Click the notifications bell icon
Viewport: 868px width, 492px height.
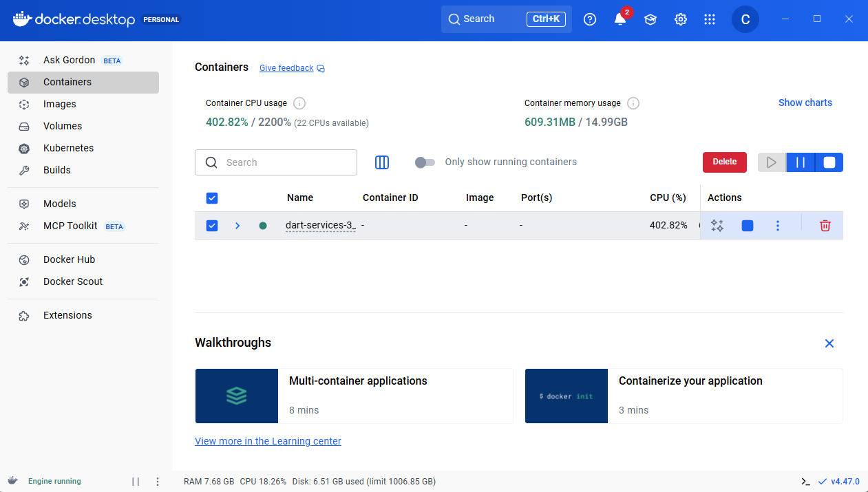620,19
